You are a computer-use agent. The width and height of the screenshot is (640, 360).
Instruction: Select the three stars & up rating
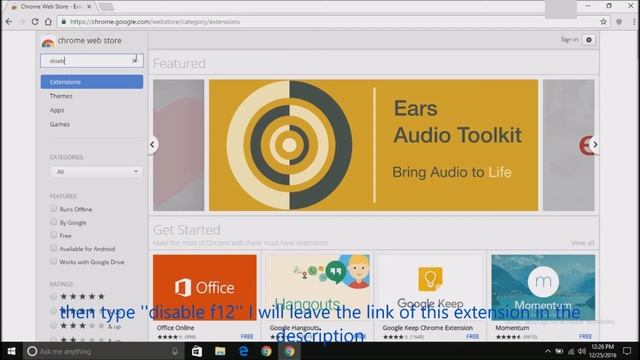point(53,326)
